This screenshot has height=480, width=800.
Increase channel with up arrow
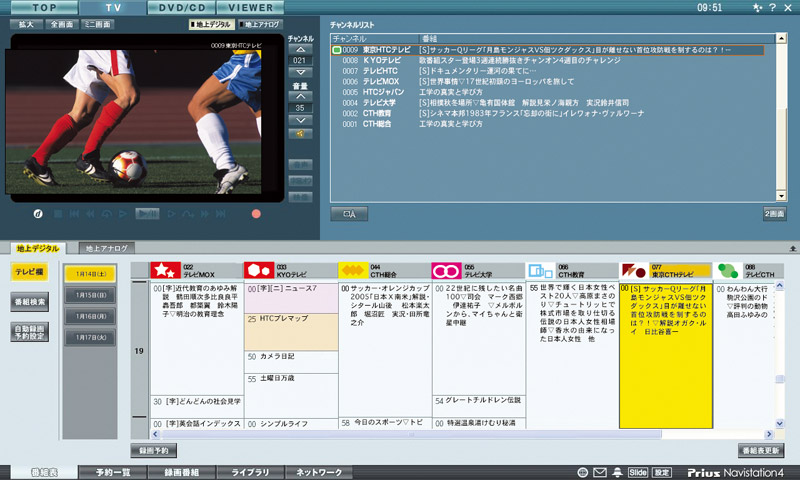click(x=301, y=49)
